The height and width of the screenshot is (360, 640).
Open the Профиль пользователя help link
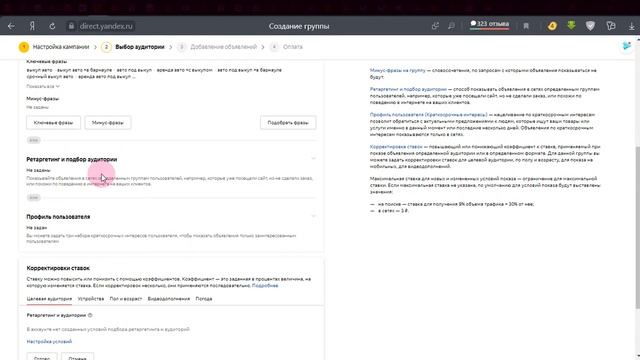tap(428, 115)
